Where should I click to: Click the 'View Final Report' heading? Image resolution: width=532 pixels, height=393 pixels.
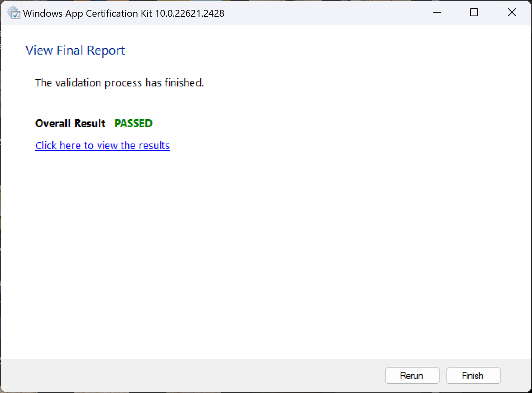(75, 50)
